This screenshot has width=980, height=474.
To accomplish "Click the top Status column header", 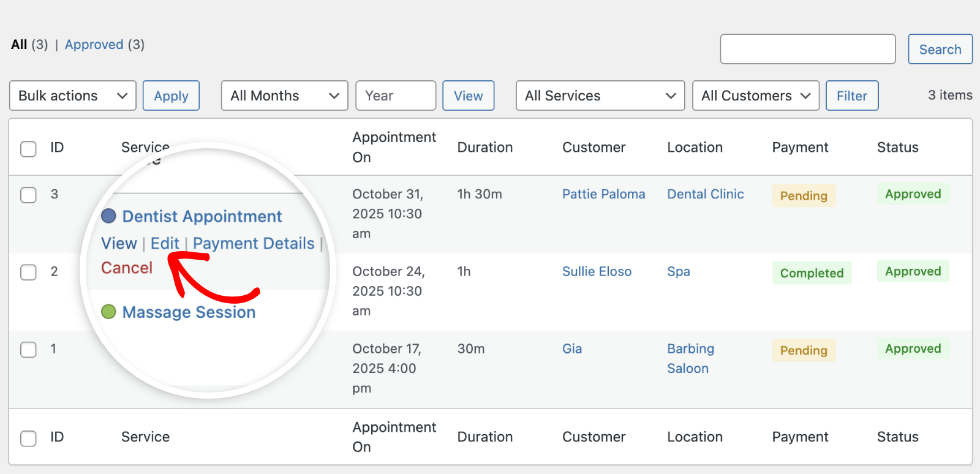I will click(x=897, y=147).
